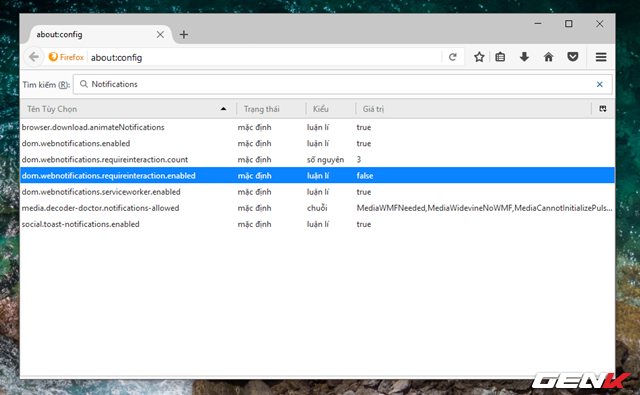The width and height of the screenshot is (640, 395).
Task: Open the Downloads arrow icon
Action: [524, 57]
